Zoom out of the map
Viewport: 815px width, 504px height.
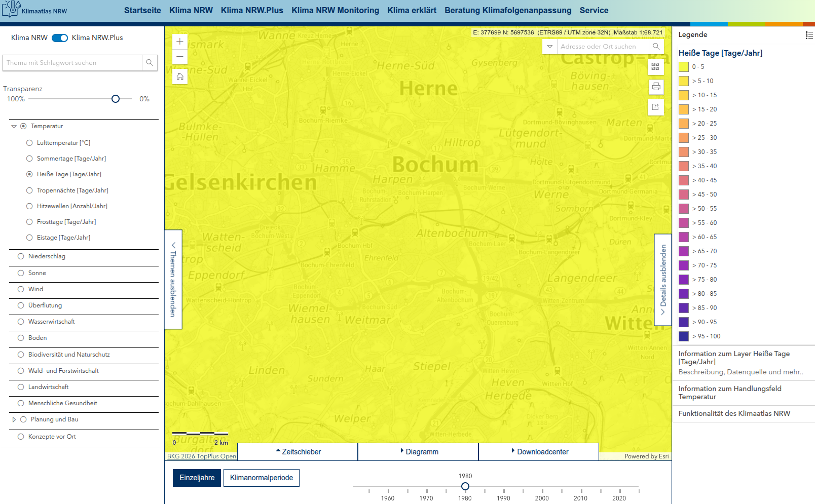pyautogui.click(x=180, y=57)
